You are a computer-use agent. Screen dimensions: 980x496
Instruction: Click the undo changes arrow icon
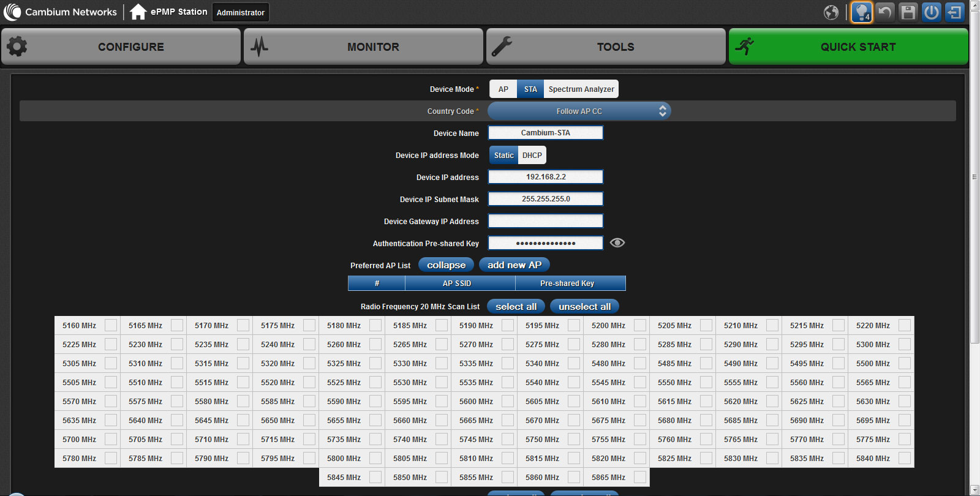(884, 12)
